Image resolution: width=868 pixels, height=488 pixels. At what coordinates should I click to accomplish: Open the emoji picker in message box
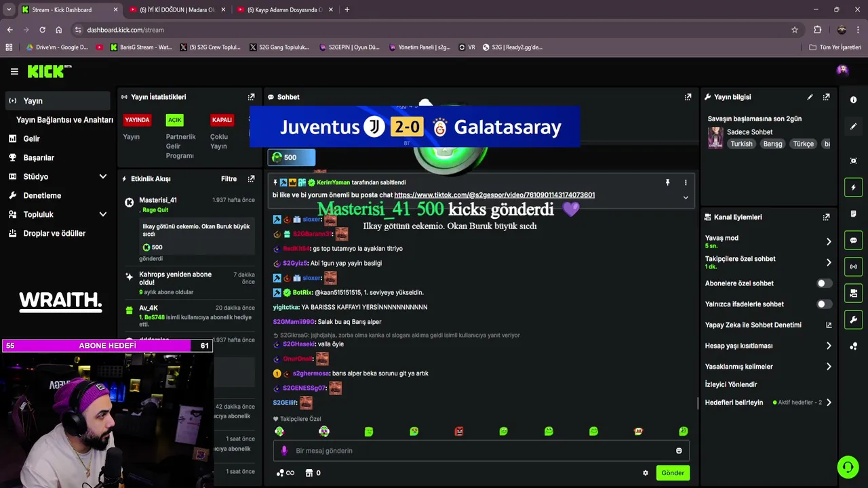pyautogui.click(x=679, y=451)
